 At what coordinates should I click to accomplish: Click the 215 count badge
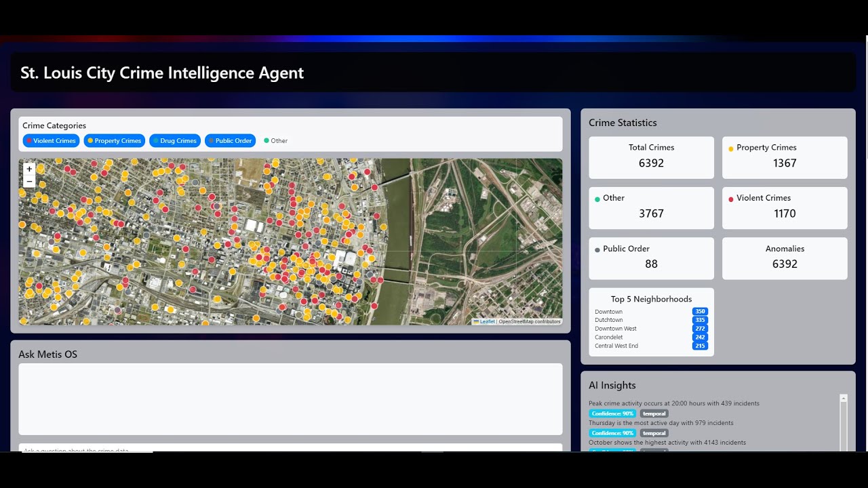(x=701, y=346)
